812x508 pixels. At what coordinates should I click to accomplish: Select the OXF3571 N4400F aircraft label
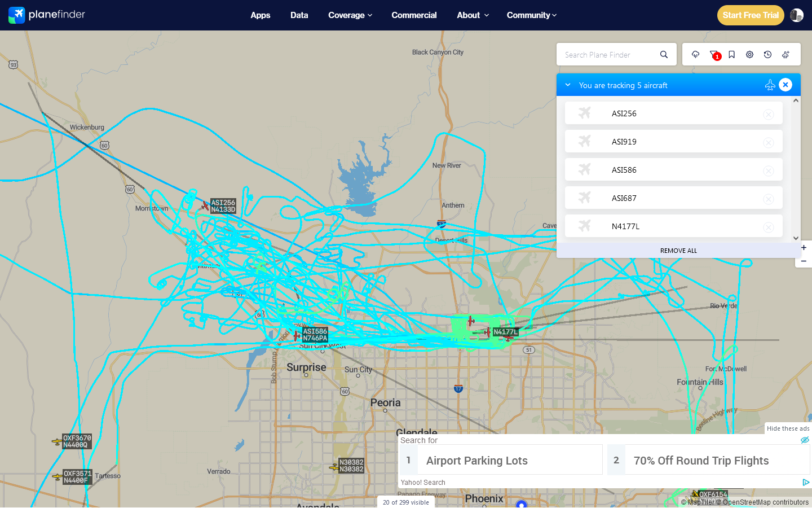point(77,477)
